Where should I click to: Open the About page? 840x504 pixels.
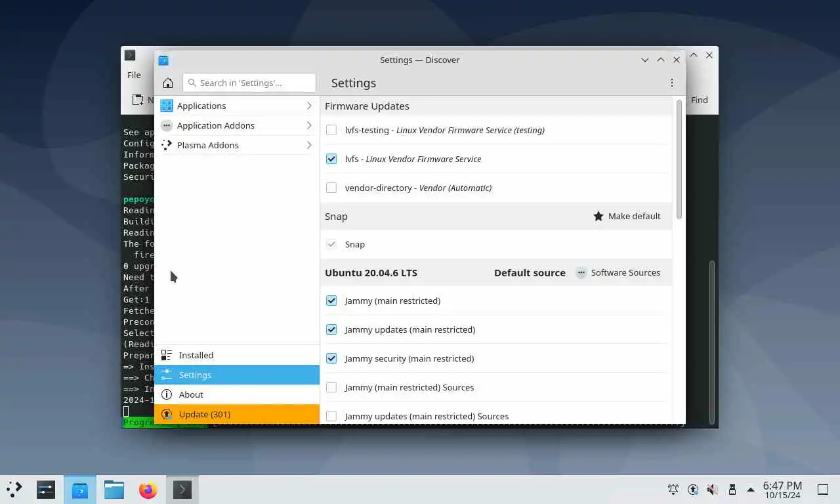237,394
